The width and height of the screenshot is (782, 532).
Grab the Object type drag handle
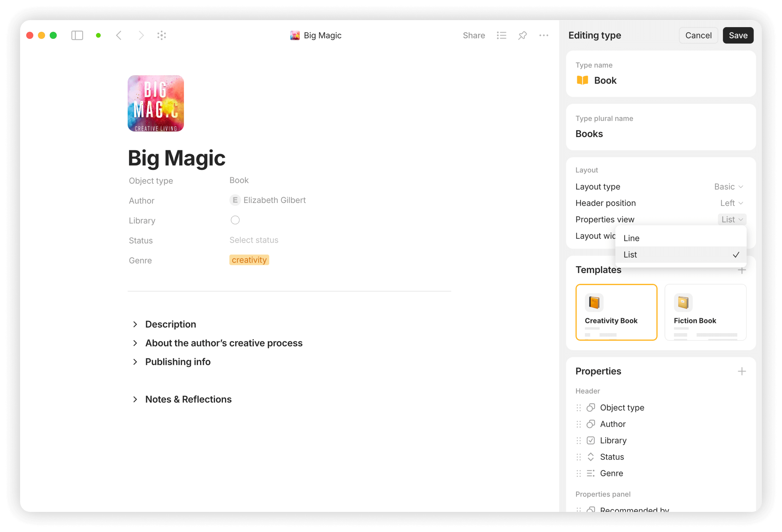[578, 407]
